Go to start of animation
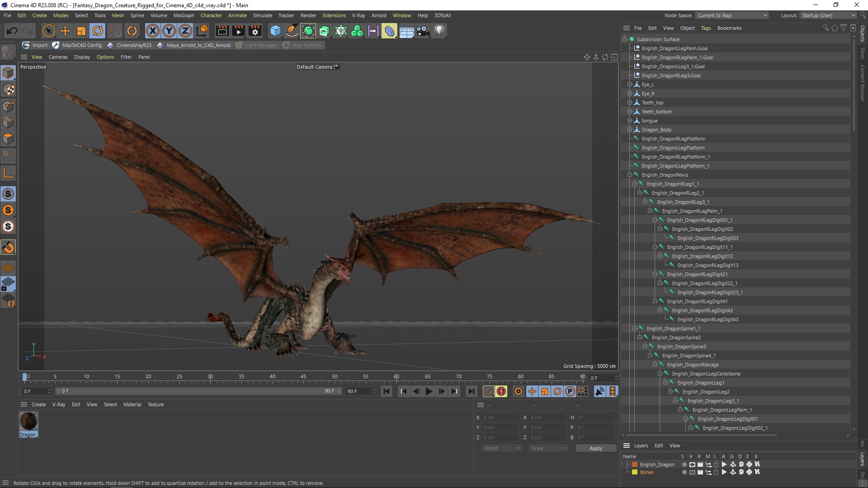 [x=387, y=391]
